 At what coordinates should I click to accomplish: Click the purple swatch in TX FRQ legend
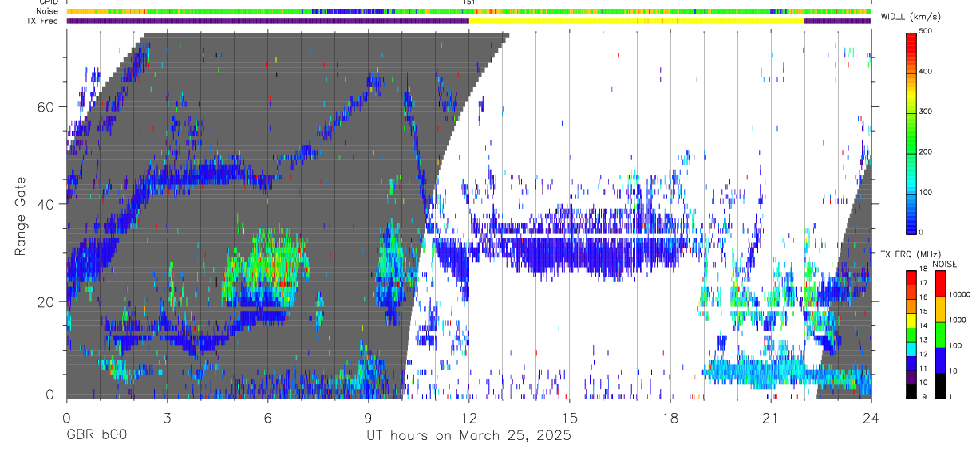(x=911, y=377)
